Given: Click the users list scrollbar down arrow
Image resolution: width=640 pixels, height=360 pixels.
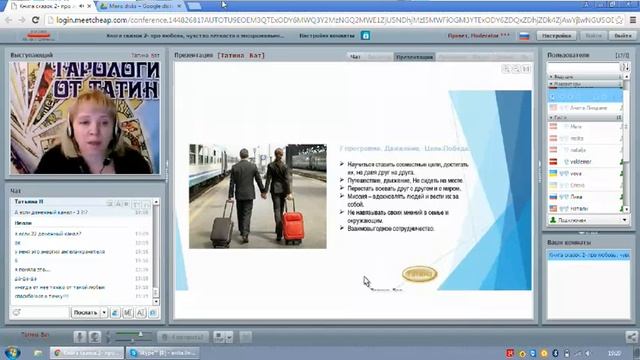Looking at the screenshot, I should tap(627, 209).
